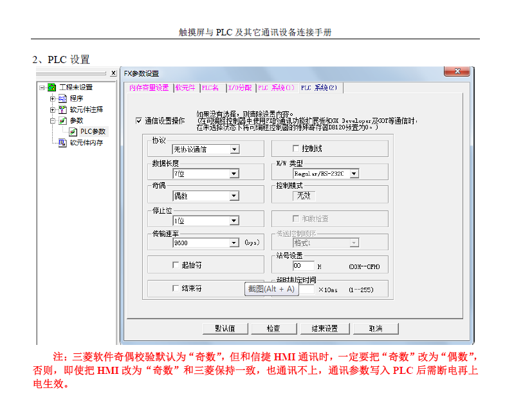This screenshot has width=532, height=408.
Task: Click the 站号设置 input field
Action: 303,266
